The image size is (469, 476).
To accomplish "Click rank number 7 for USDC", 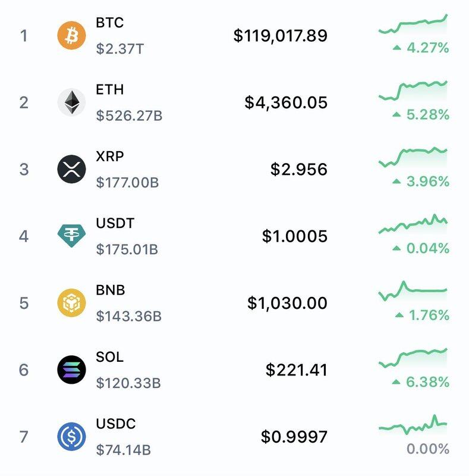I will point(24,437).
